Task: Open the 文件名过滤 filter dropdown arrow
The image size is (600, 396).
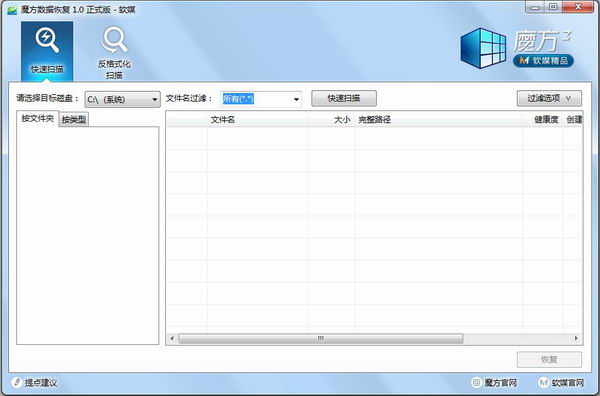Action: (x=296, y=99)
